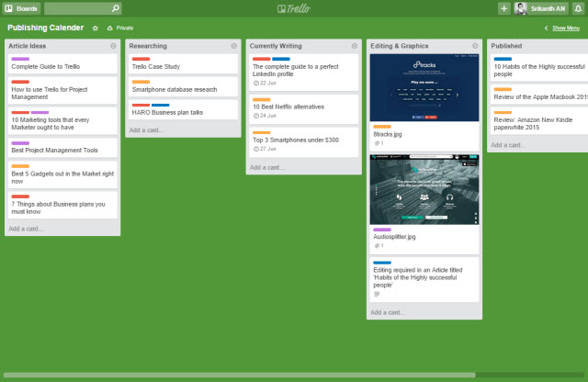Screen dimensions: 588x382
Task: Open 7 Things about Business plans card
Action: point(62,205)
